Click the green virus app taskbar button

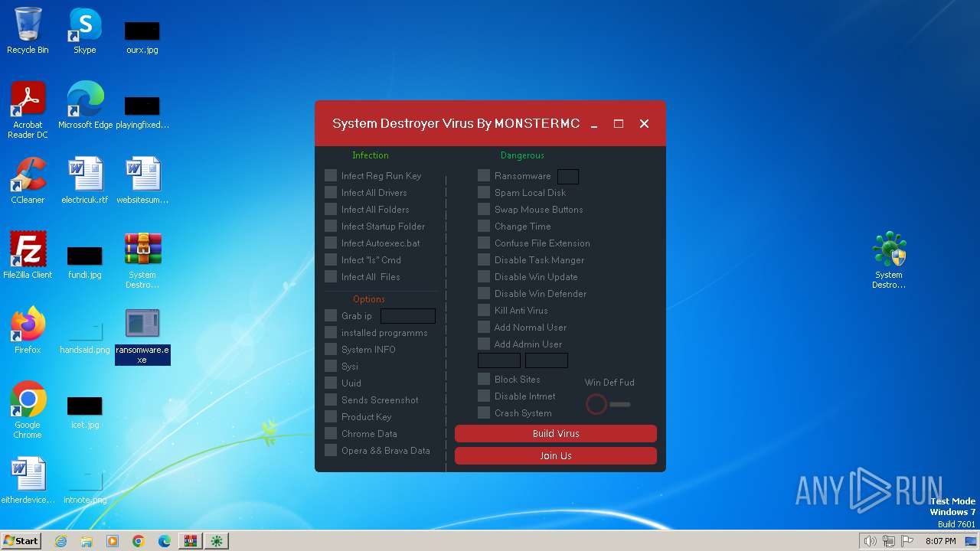tap(217, 541)
